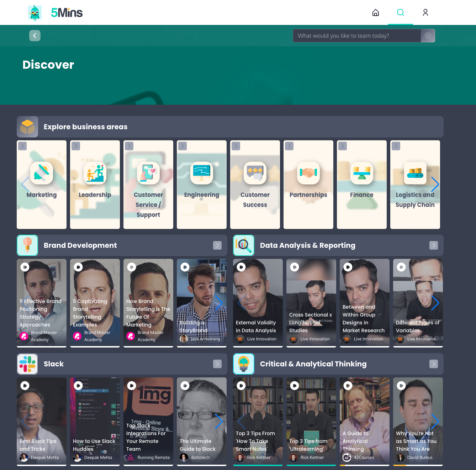476x470 pixels.
Task: Click the Brand Development heading
Action: point(80,245)
